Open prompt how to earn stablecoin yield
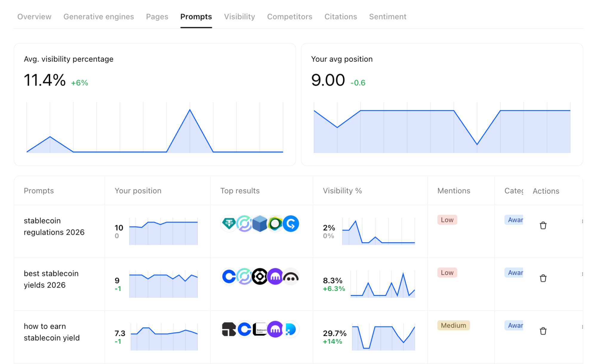This screenshot has height=364, width=597. (x=52, y=332)
